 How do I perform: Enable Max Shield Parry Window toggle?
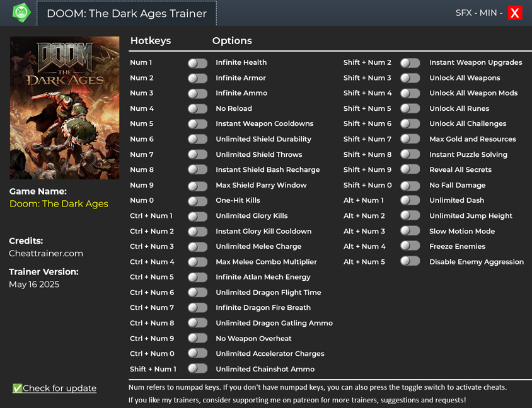(x=197, y=186)
